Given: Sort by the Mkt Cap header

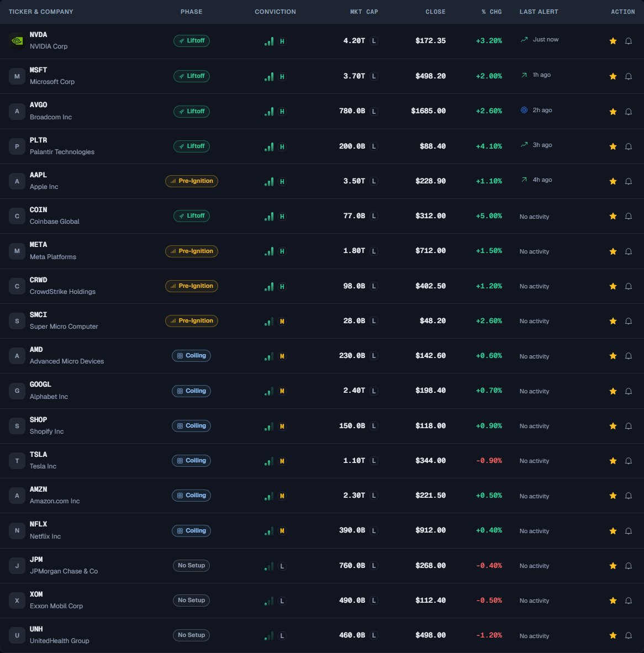Looking at the screenshot, I should [x=364, y=12].
